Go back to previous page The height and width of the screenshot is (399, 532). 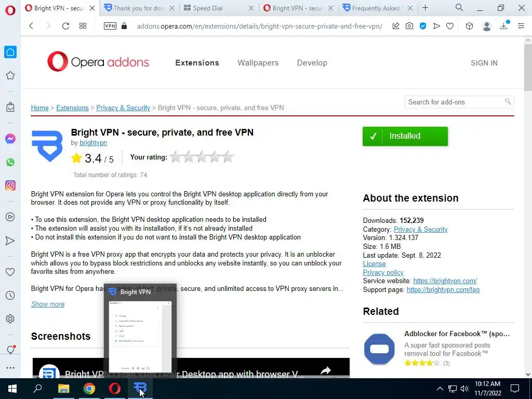[31, 26]
